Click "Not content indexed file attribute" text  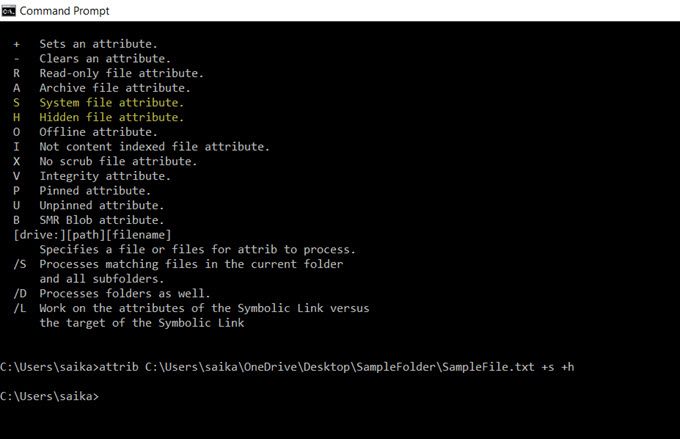pos(154,147)
